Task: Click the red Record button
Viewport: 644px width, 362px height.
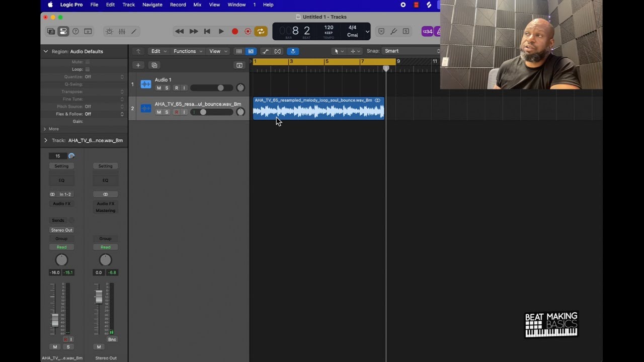Action: (234, 31)
